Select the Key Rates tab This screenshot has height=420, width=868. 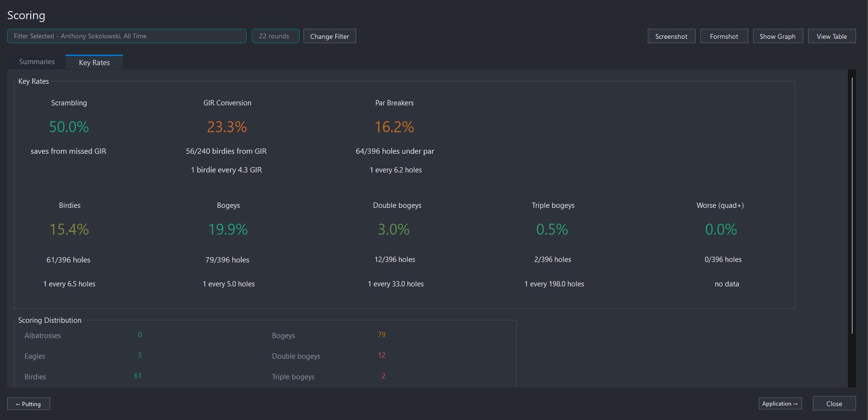coord(94,62)
